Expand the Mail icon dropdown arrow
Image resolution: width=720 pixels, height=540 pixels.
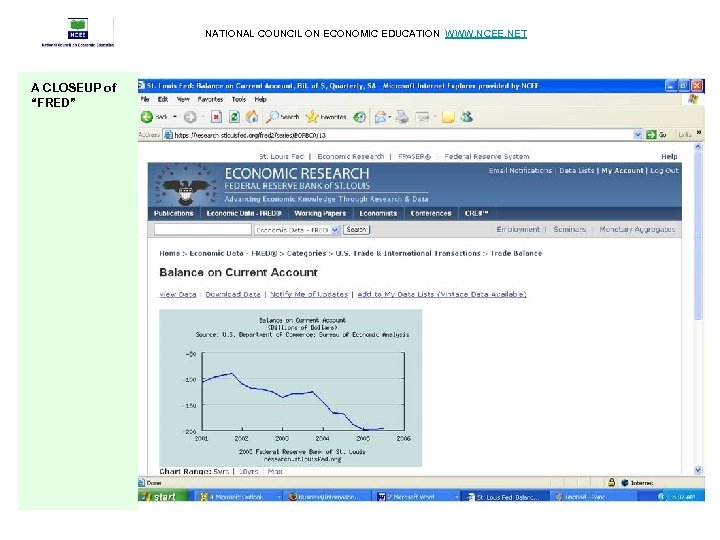390,118
